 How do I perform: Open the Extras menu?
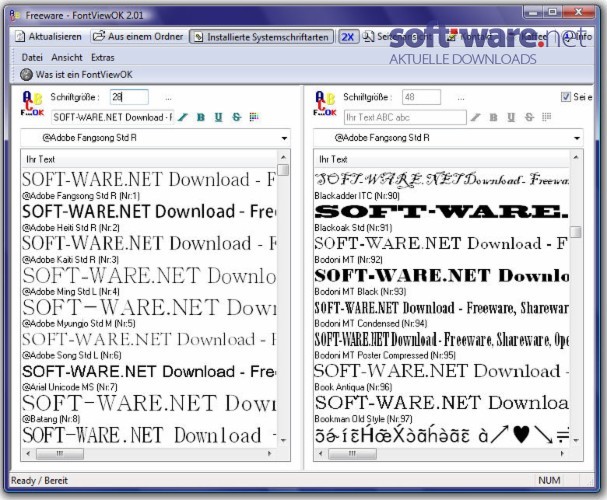103,58
